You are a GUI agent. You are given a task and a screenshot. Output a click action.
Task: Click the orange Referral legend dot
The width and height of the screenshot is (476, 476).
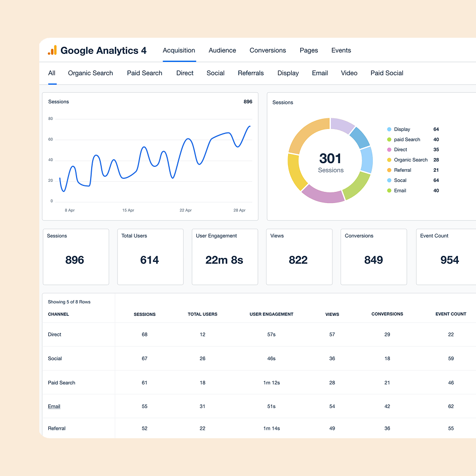389,170
